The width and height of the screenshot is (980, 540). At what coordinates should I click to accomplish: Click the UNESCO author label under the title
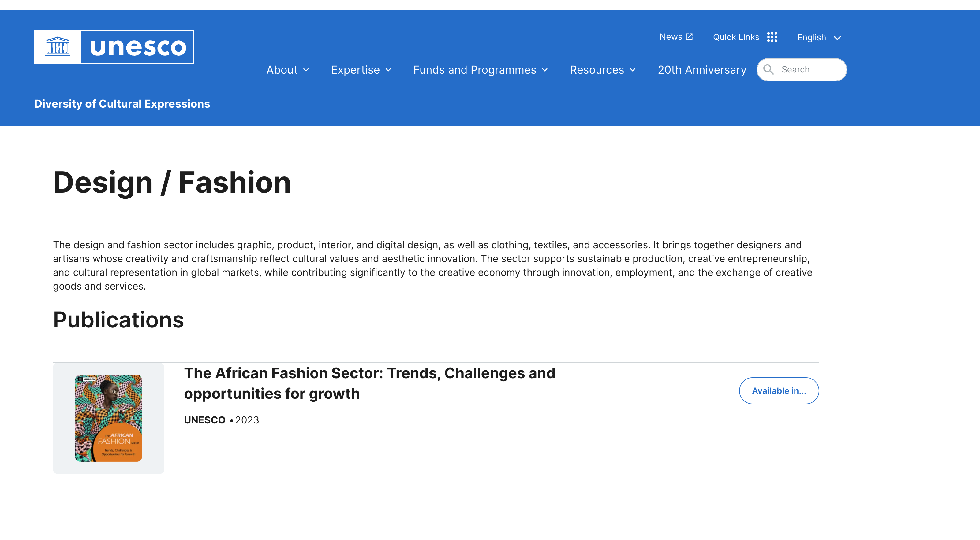(x=205, y=420)
